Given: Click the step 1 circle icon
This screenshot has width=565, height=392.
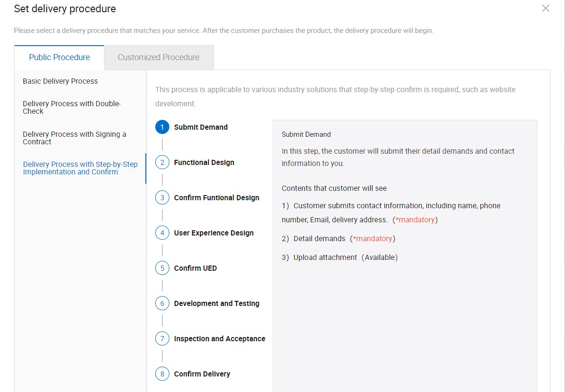Looking at the screenshot, I should [x=162, y=127].
